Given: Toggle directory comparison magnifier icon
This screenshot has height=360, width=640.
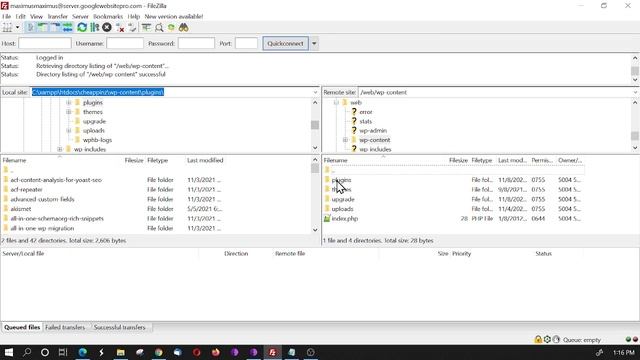Looking at the screenshot, I should click(159, 27).
